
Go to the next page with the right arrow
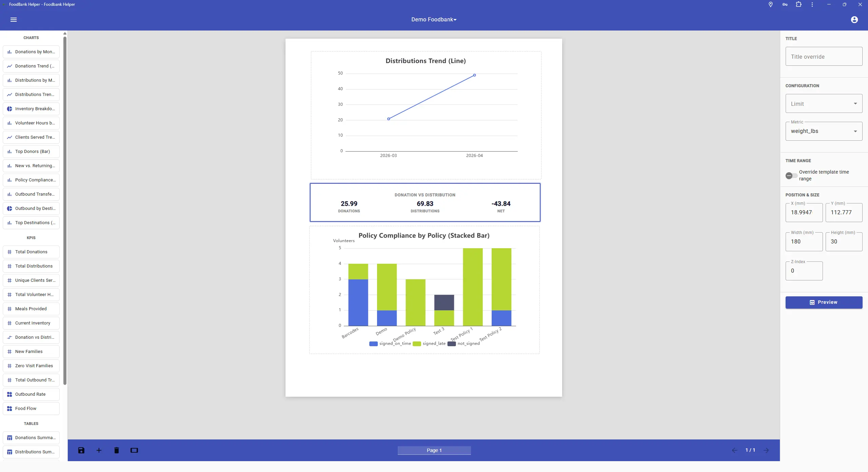click(x=766, y=450)
